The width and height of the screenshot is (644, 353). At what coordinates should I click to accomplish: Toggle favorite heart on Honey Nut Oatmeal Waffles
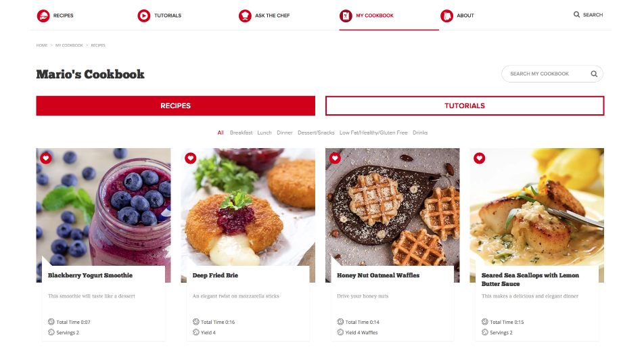pos(335,158)
